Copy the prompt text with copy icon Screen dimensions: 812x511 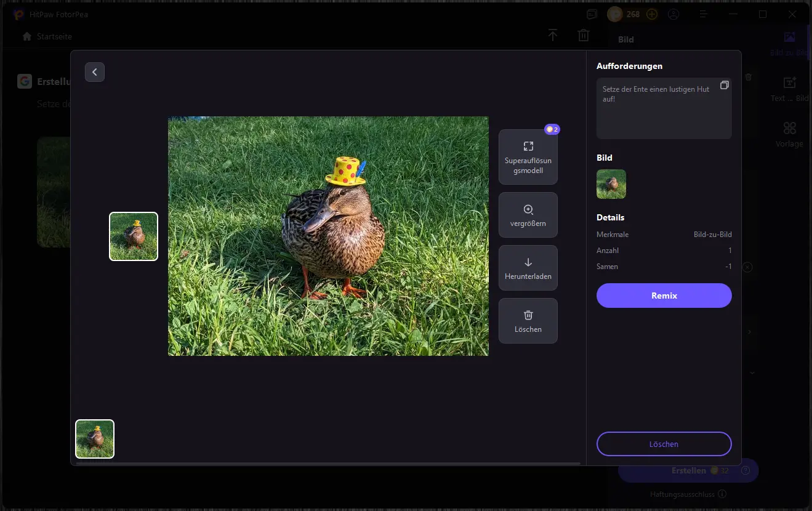pos(724,85)
